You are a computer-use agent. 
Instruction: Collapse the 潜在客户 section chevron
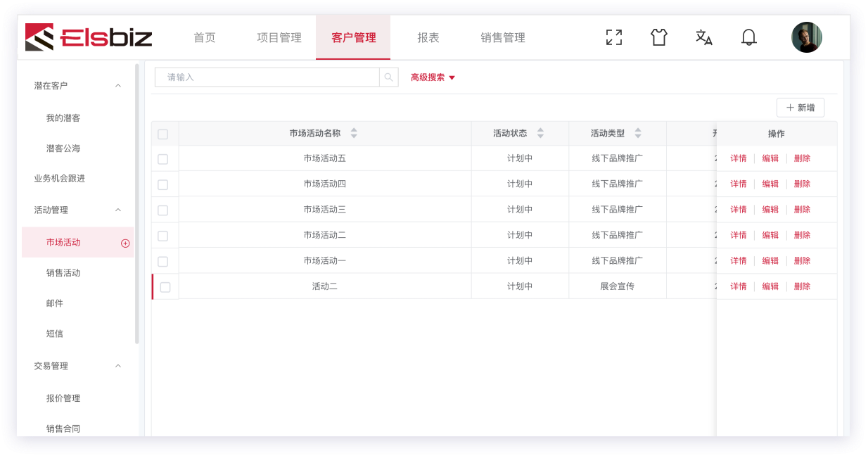pos(118,86)
